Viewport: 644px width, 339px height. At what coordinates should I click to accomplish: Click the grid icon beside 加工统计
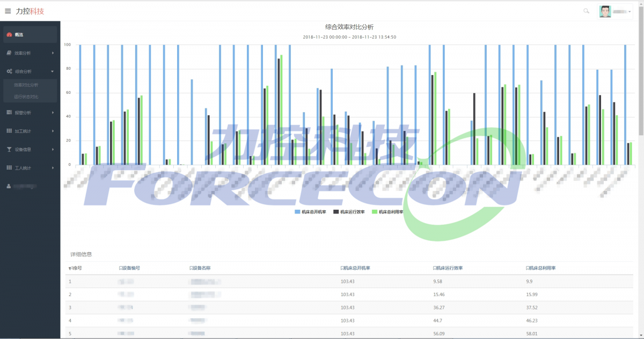tap(9, 131)
